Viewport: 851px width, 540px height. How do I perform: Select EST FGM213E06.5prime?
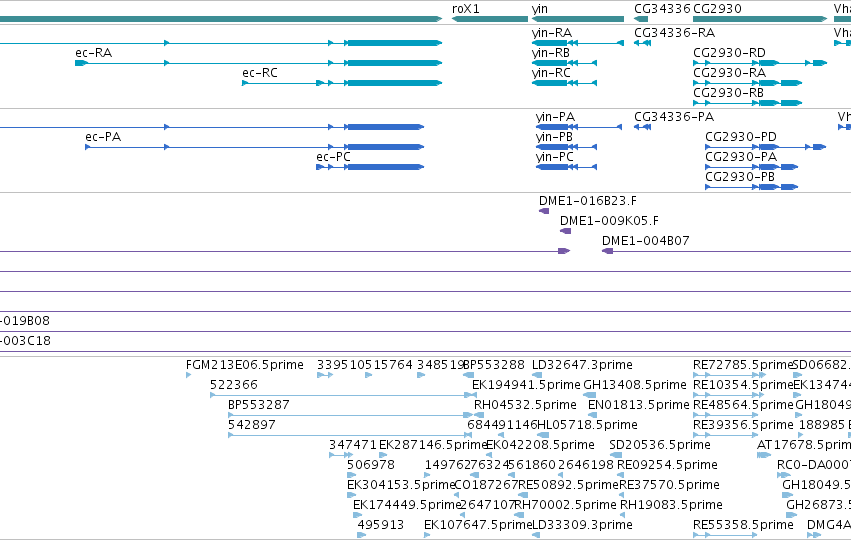[x=188, y=375]
